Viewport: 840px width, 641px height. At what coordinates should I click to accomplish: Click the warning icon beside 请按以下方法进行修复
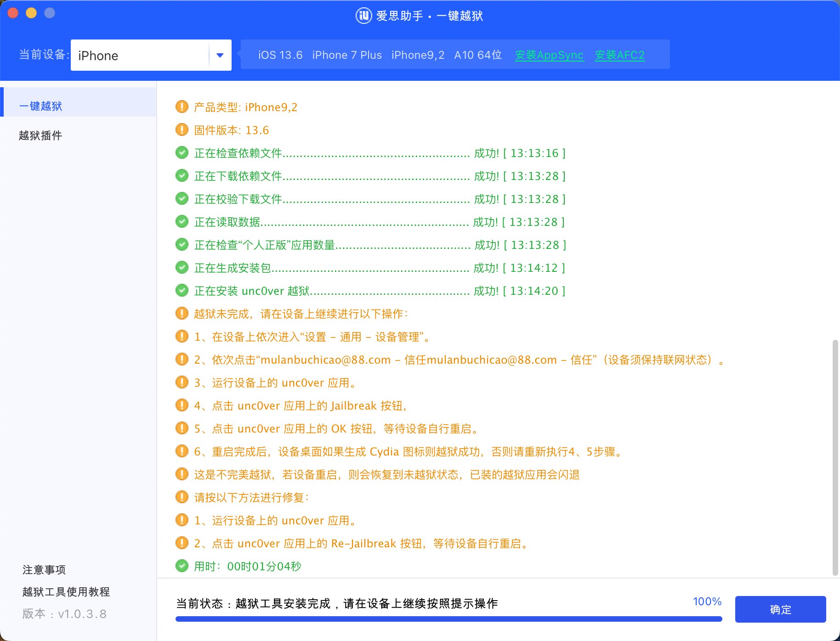click(x=182, y=497)
